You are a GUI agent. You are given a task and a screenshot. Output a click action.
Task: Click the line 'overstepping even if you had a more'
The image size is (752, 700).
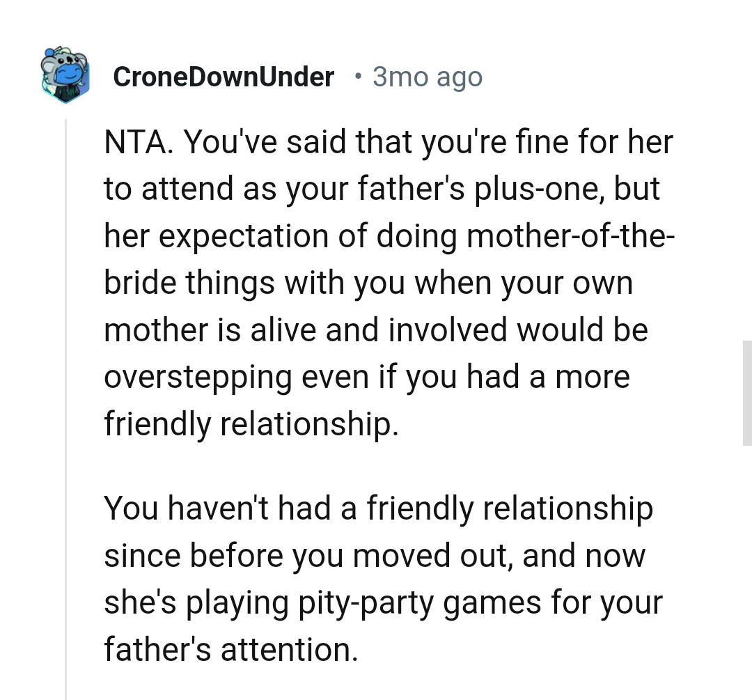coord(366,377)
